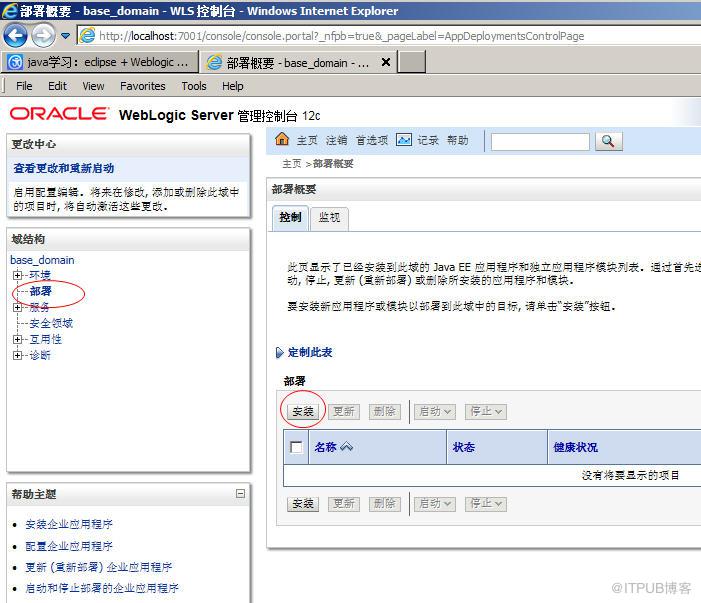Switch to the java学习 eclipse + Weblogic tab
This screenshot has width=701, height=603.
(x=100, y=62)
